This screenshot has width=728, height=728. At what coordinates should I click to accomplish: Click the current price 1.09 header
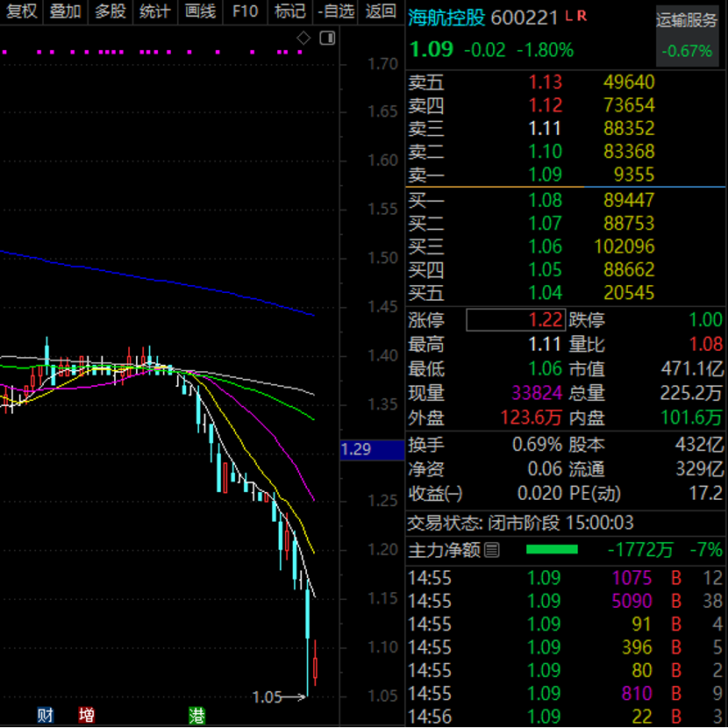point(432,49)
